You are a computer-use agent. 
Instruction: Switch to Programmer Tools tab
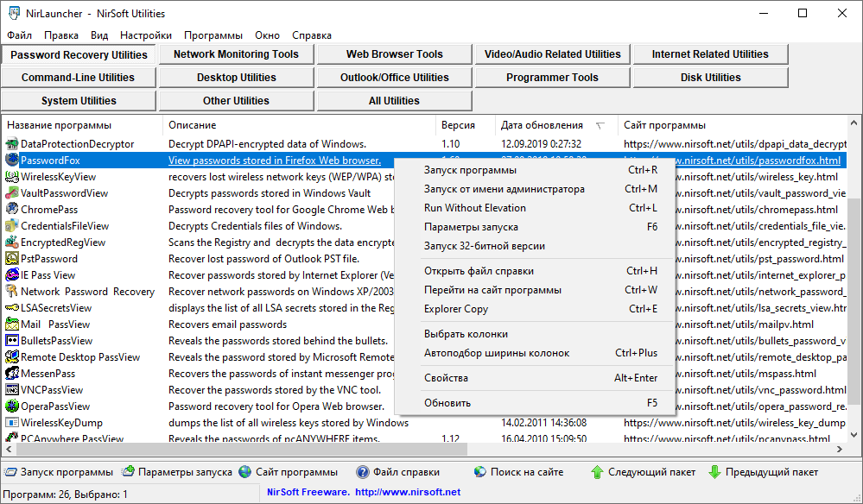[x=552, y=78]
